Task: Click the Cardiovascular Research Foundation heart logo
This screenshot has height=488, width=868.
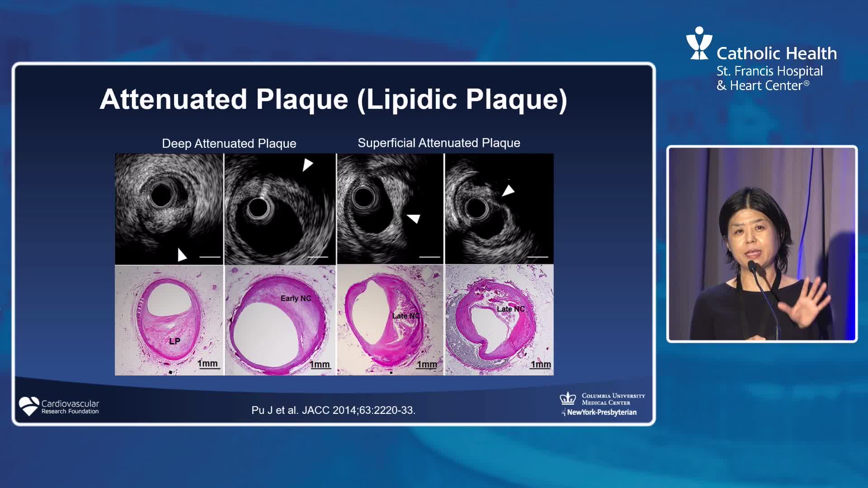Action: [x=29, y=406]
